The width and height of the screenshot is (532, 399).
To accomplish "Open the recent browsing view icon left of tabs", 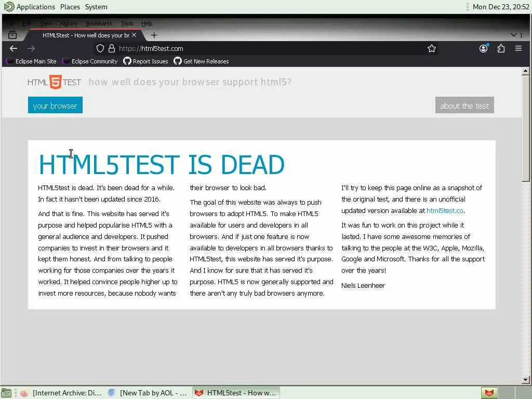I will pyautogui.click(x=12, y=35).
